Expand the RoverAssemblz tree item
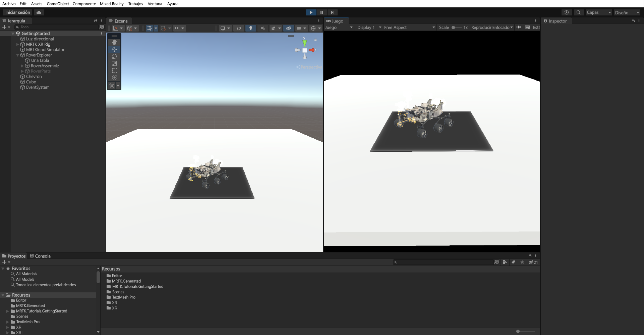Screen dimensions: 644x335 pos(22,66)
